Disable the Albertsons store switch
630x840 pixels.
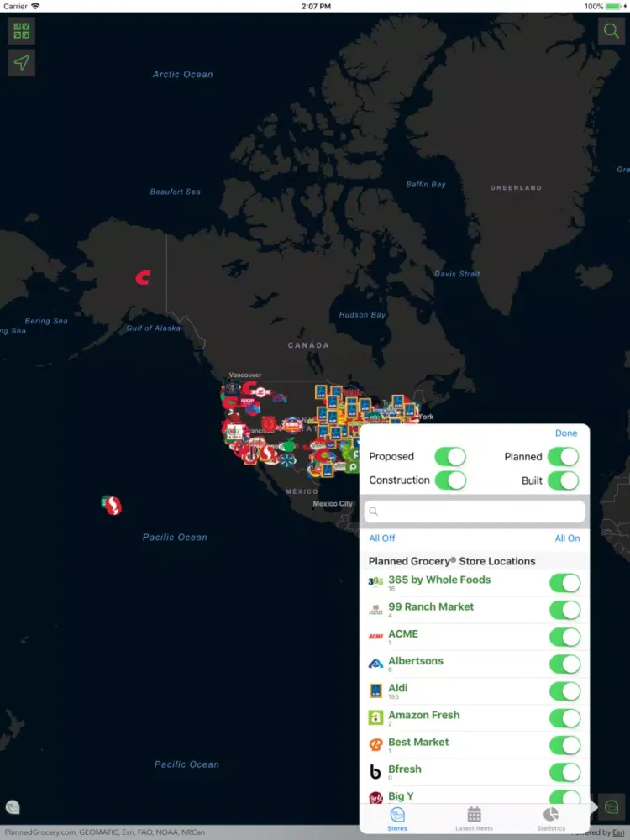point(565,664)
